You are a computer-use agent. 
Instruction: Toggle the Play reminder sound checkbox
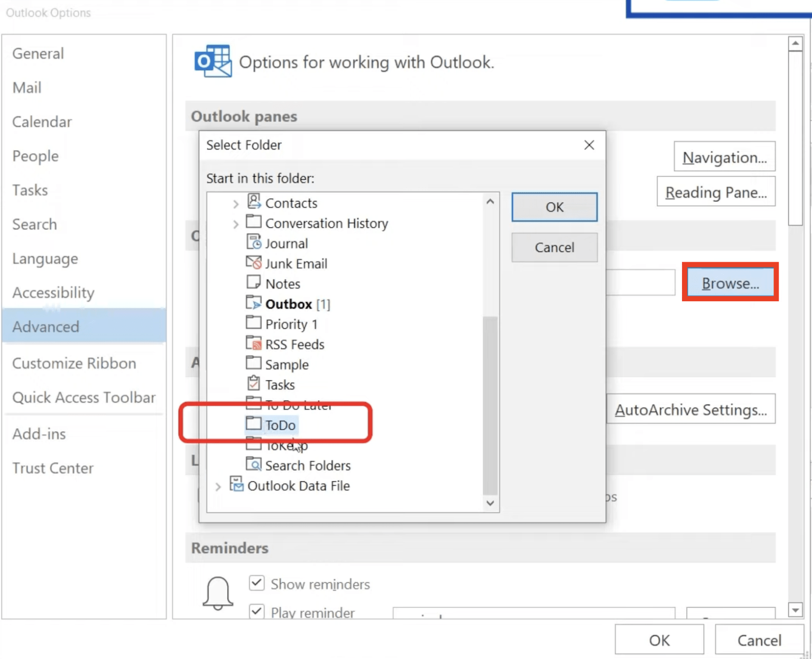(x=257, y=611)
